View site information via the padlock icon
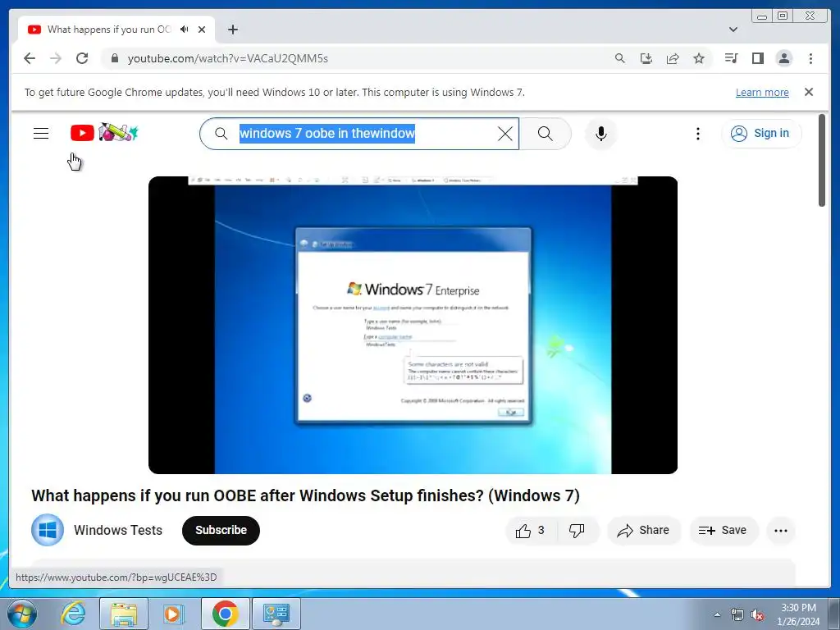This screenshot has width=840, height=630. pyautogui.click(x=115, y=58)
